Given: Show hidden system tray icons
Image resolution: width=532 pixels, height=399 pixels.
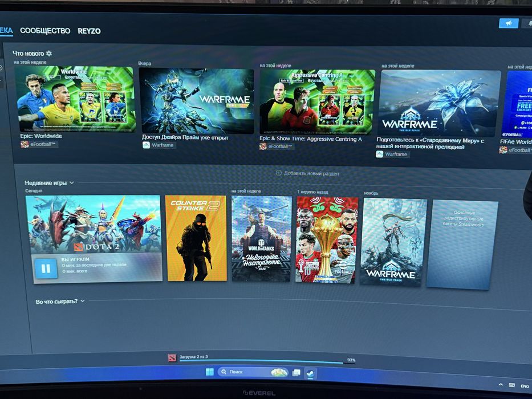Looking at the screenshot, I should tap(501, 385).
